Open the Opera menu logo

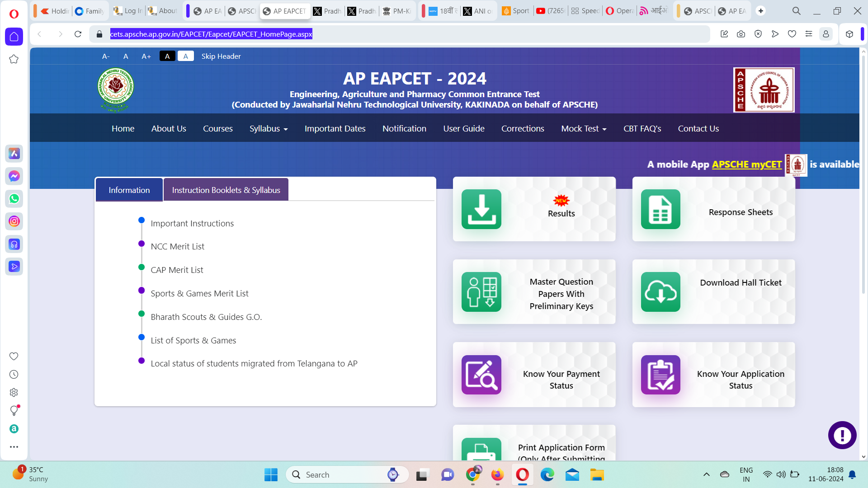[x=14, y=14]
